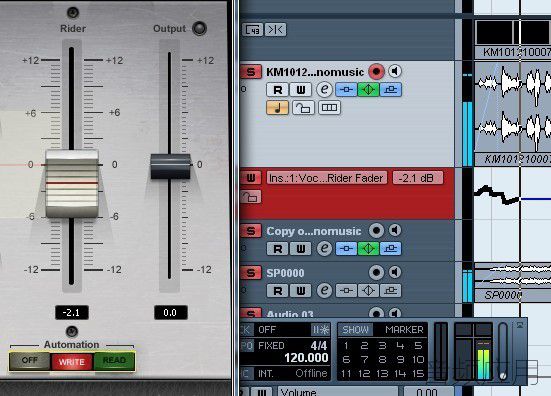This screenshot has width=551, height=396.
Task: Click green EQ state icon on Copy o...nomusic
Action: tap(368, 249)
